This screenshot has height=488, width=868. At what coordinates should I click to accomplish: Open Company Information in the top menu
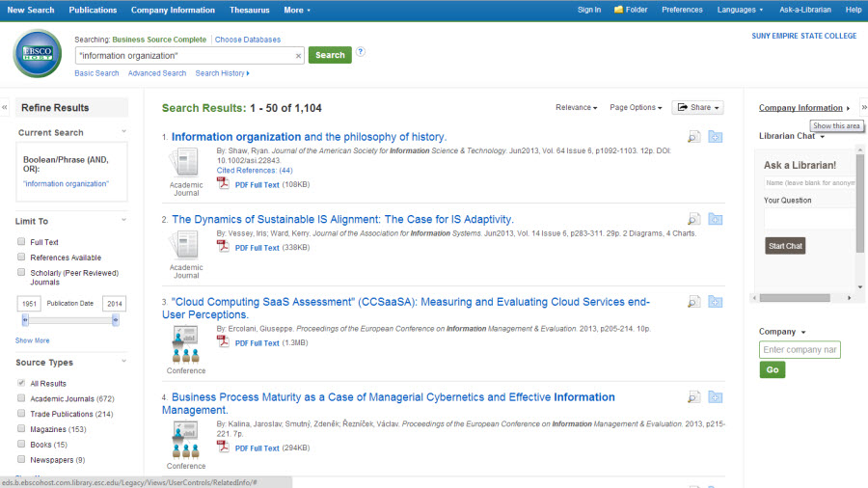pyautogui.click(x=173, y=10)
